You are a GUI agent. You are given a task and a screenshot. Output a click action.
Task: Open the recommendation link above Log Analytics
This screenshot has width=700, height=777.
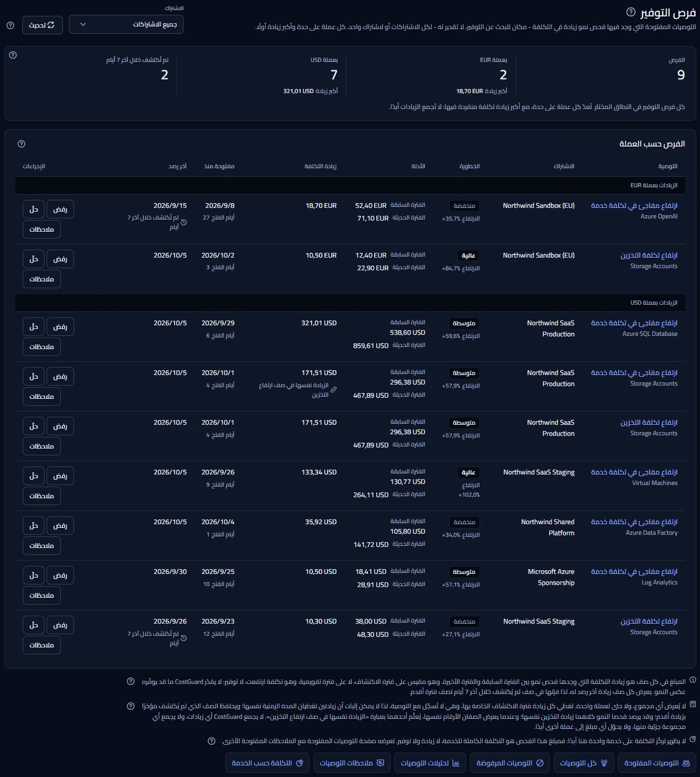point(634,571)
